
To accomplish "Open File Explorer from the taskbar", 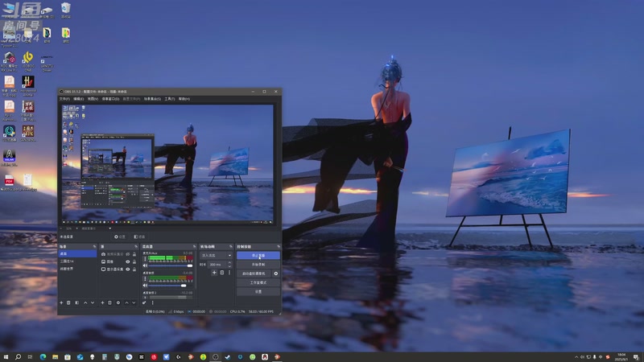I will click(x=55, y=357).
